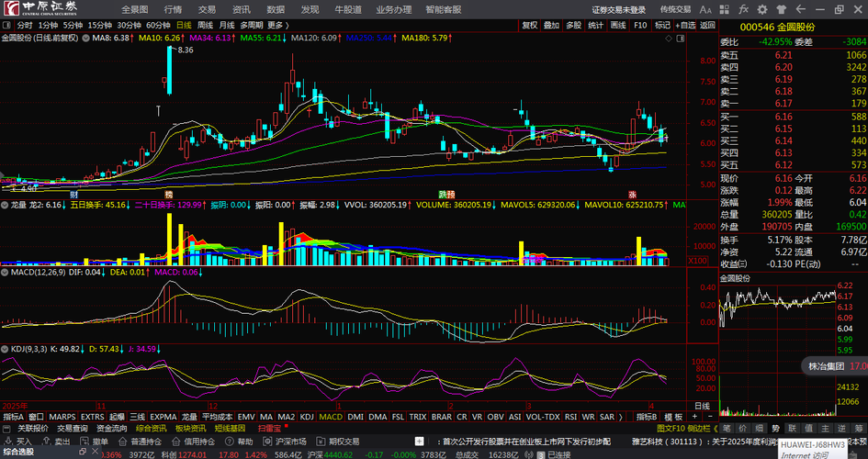Open main chart indicator dropdown arrow
This screenshot has height=459, width=868.
(86, 39)
